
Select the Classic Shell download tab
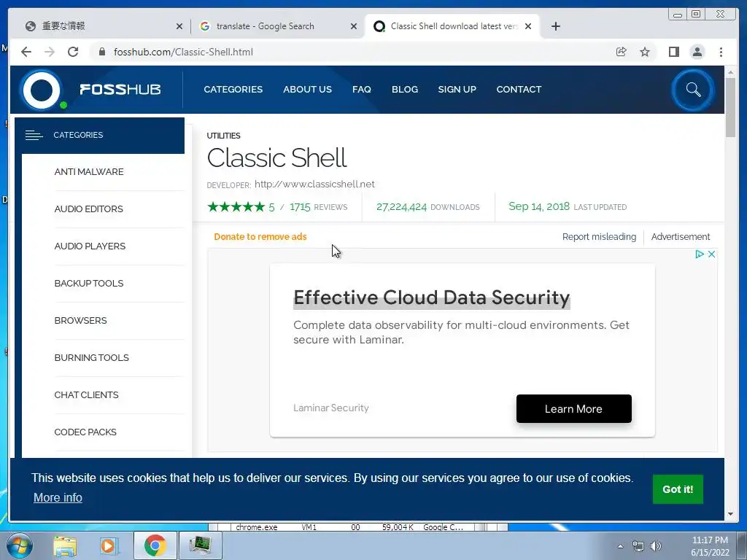pyautogui.click(x=452, y=26)
